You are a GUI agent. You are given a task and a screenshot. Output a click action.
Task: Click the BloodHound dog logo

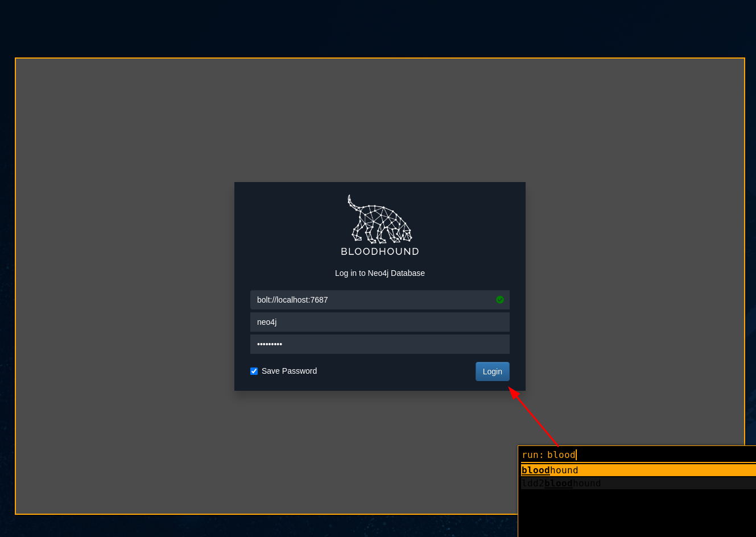[x=380, y=219]
